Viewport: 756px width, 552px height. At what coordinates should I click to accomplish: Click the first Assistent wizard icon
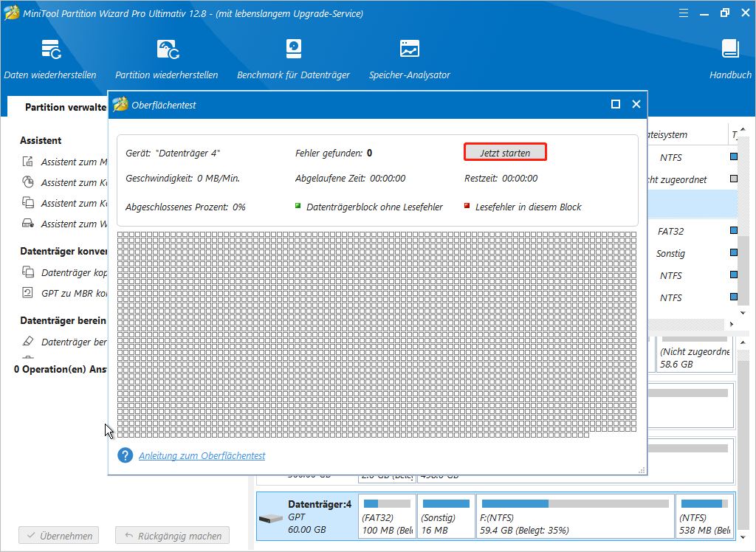click(28, 162)
